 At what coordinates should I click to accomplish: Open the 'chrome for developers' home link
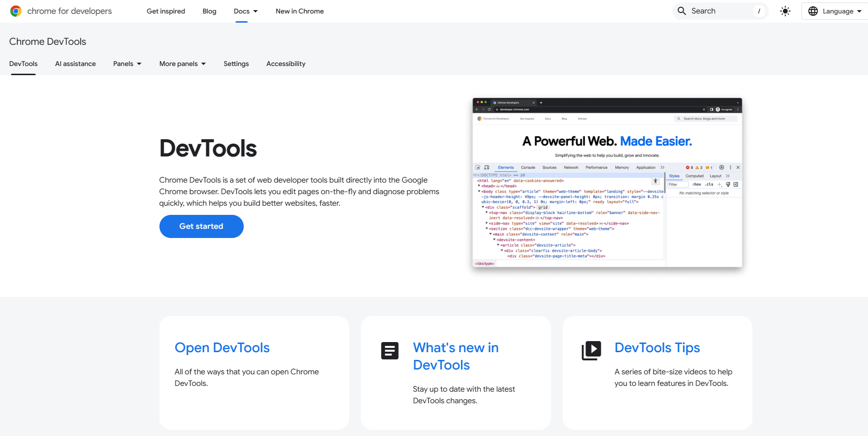pyautogui.click(x=61, y=11)
